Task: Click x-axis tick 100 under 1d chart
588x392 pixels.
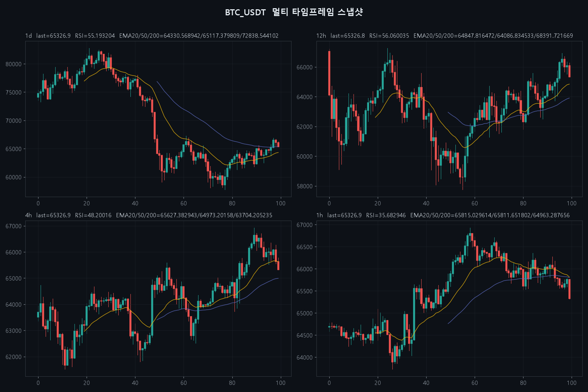Action: tap(280, 203)
